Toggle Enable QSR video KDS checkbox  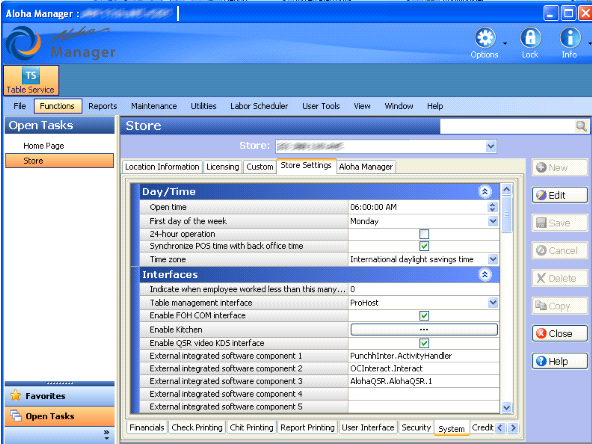[x=424, y=343]
